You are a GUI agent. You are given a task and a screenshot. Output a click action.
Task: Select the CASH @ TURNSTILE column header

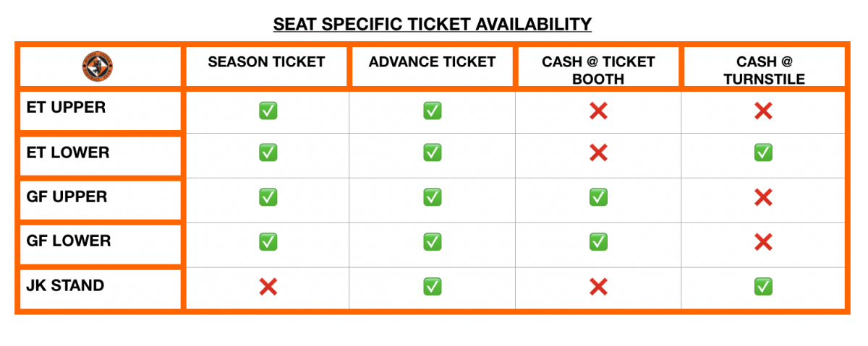[x=763, y=70]
